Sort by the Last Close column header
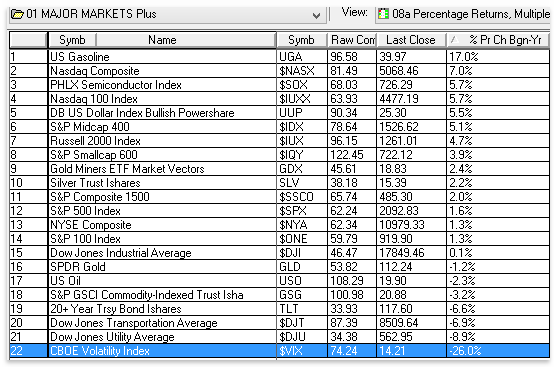557x367 pixels. (x=411, y=40)
